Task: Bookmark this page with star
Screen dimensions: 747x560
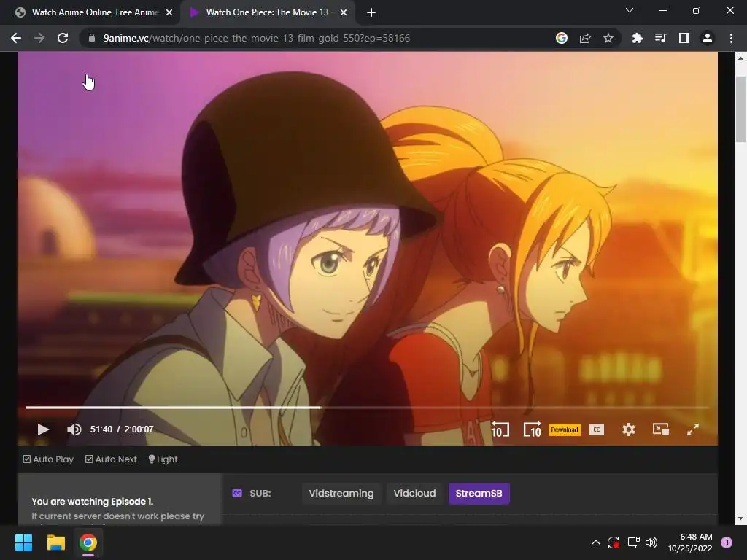Action: [608, 38]
